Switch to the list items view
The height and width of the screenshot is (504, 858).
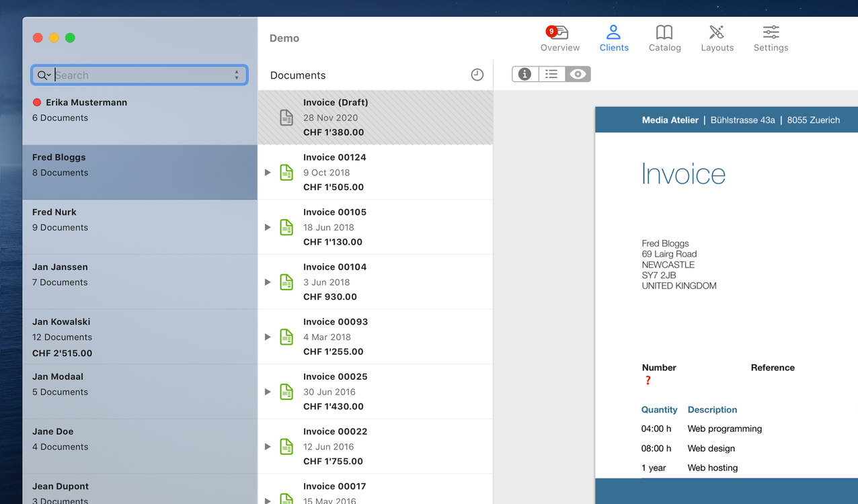point(551,75)
